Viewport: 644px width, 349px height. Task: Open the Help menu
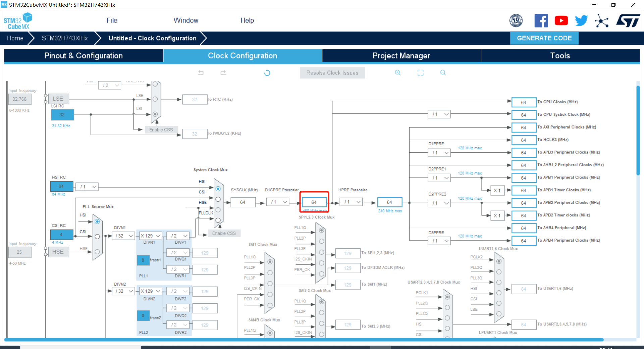pos(247,20)
